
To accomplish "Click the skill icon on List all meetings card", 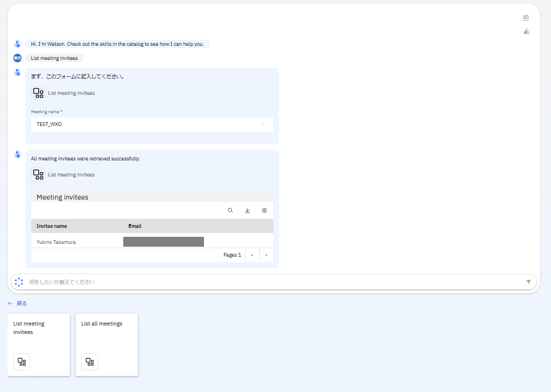I will point(90,362).
